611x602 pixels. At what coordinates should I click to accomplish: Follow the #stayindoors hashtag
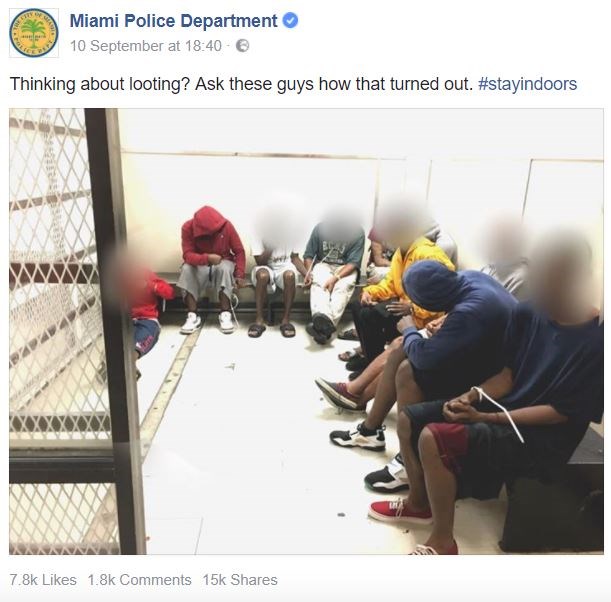pyautogui.click(x=527, y=84)
